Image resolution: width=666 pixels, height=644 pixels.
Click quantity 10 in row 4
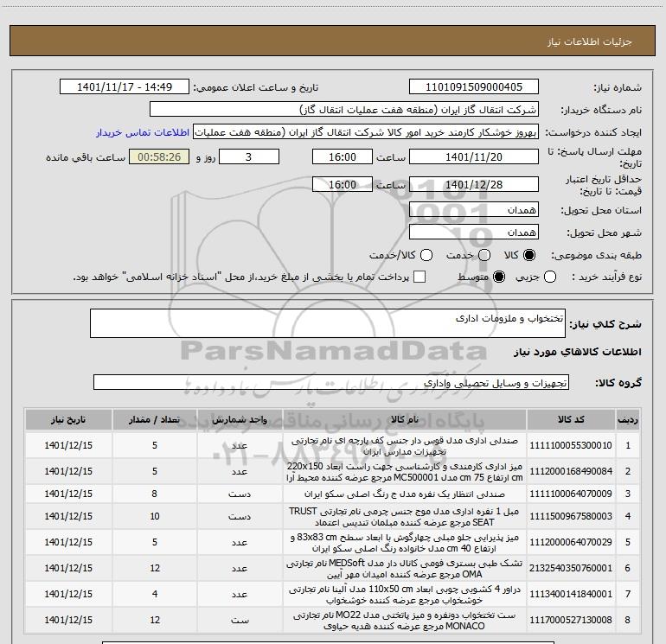[x=155, y=516]
